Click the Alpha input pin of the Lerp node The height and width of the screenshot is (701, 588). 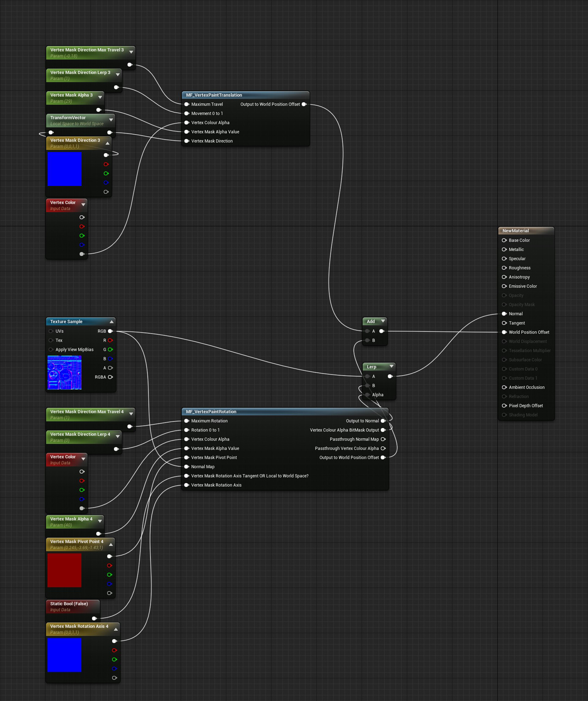pos(367,395)
